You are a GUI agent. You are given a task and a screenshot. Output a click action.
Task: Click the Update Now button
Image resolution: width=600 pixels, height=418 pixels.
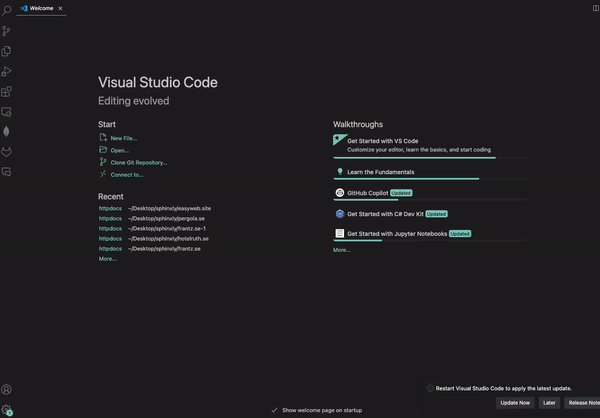click(515, 403)
